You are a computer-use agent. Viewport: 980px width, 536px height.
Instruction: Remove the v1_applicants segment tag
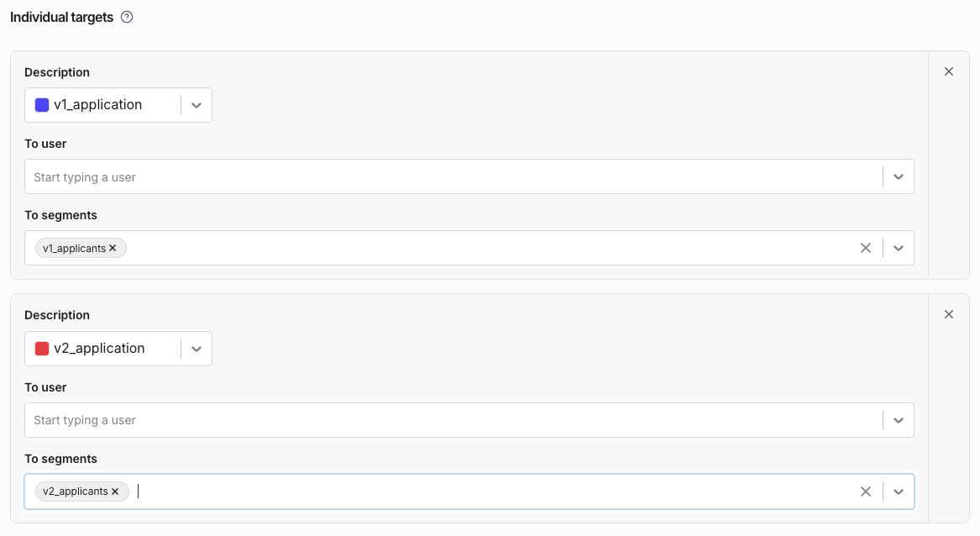(113, 248)
